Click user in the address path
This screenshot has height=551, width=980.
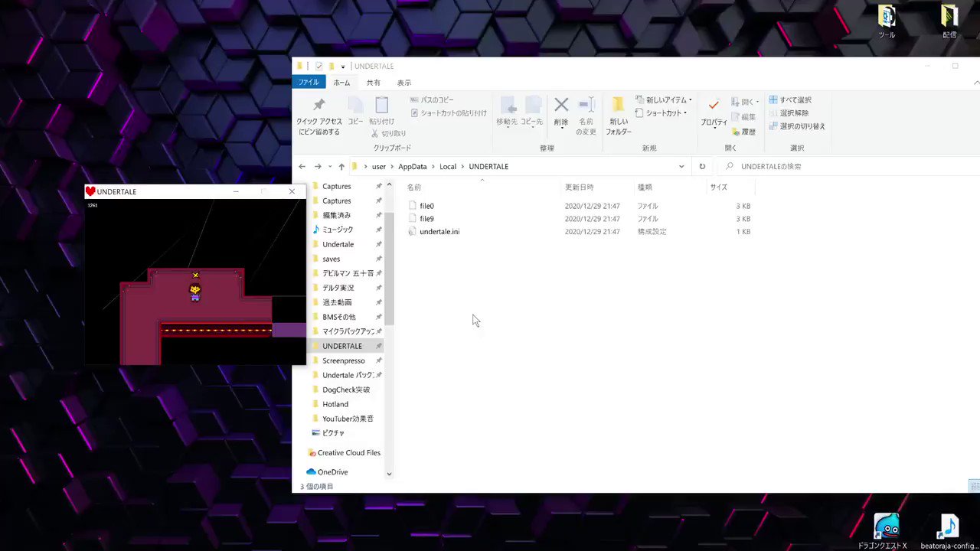click(379, 167)
